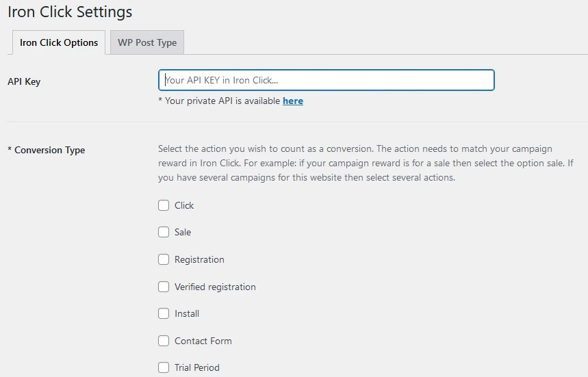
Task: Select the Iron Click Options tab
Action: pos(59,42)
